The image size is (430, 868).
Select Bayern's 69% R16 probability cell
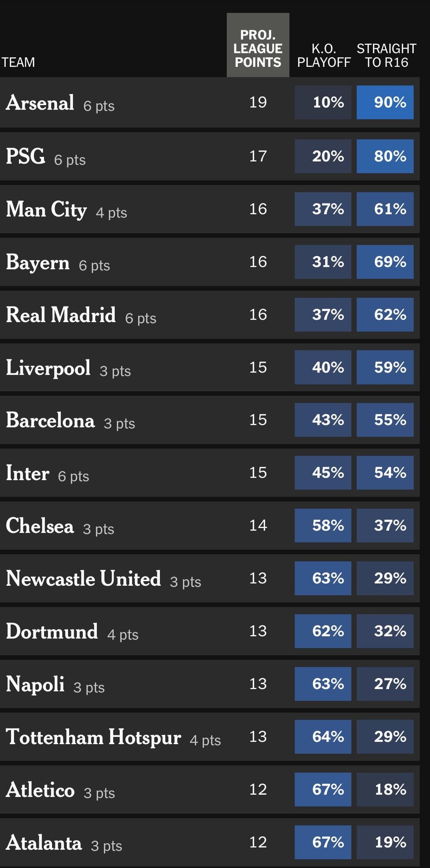pyautogui.click(x=385, y=262)
